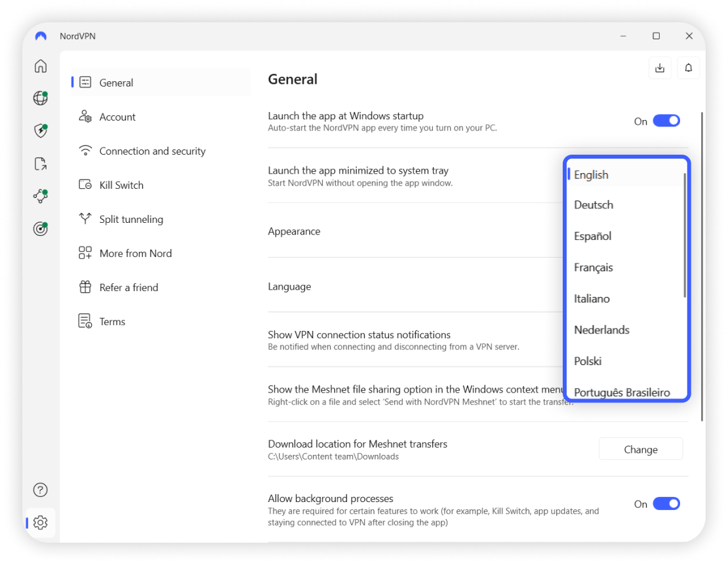The image size is (728, 565).
Task: Click the file sharing icon in sidebar
Action: (41, 163)
